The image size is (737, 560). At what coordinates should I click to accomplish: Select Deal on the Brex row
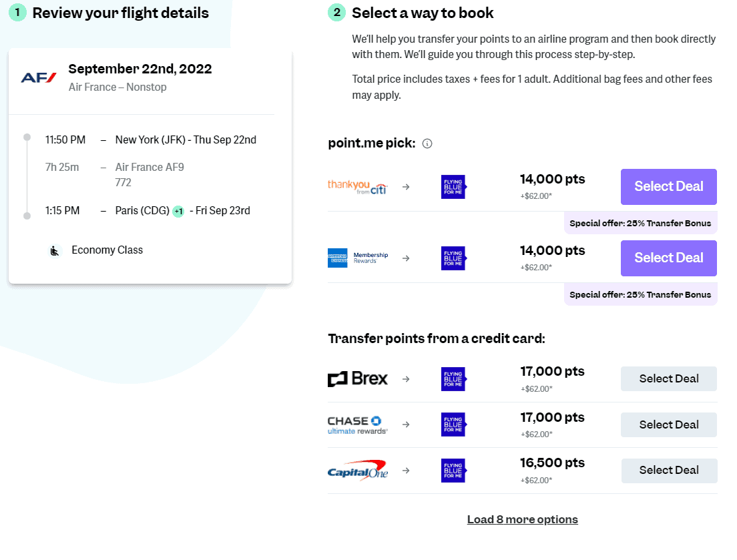(668, 378)
